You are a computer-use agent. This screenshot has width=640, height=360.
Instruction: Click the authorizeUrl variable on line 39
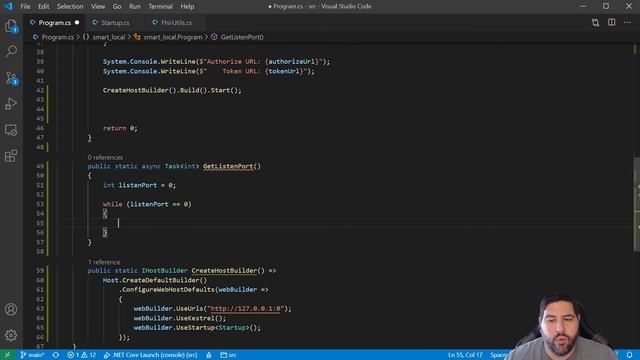click(291, 62)
